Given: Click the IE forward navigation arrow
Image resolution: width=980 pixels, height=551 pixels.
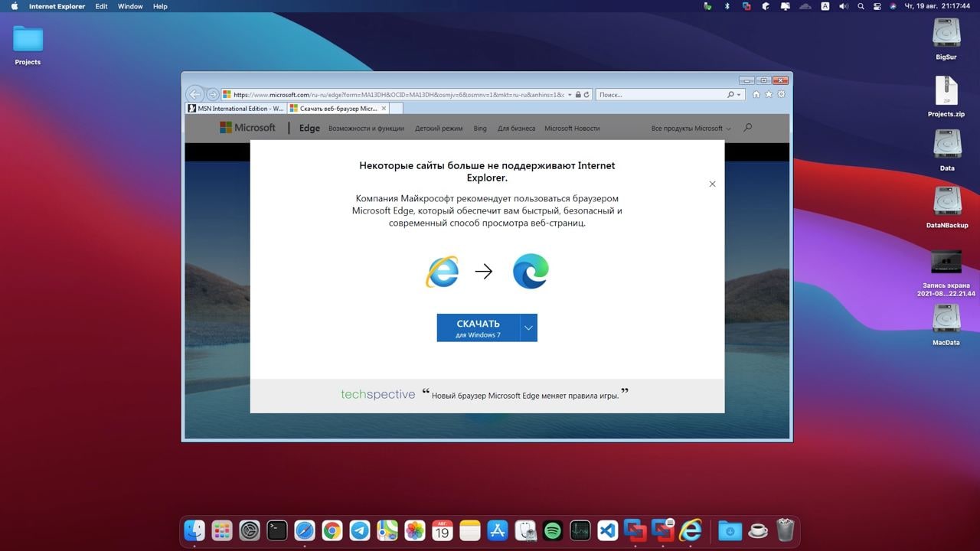Looking at the screenshot, I should tap(213, 95).
